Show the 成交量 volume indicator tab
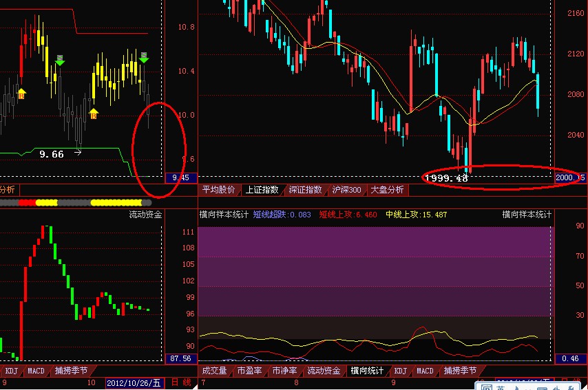The image size is (588, 390). click(214, 371)
